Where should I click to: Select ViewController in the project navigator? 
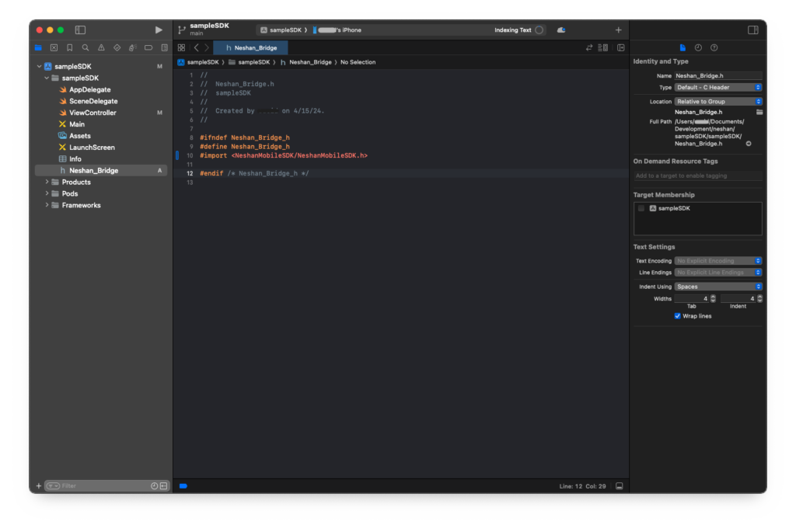[93, 113]
